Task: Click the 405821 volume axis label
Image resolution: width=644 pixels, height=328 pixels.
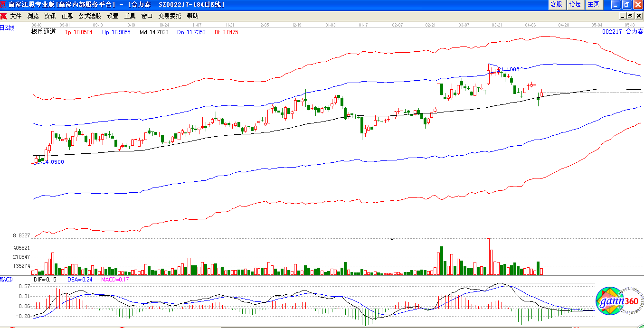Action: pos(22,248)
